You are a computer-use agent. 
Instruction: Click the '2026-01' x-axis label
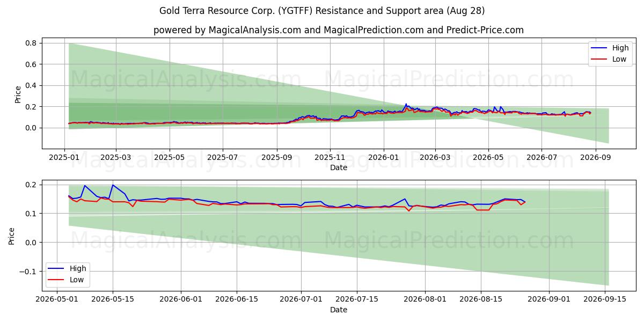(x=384, y=157)
